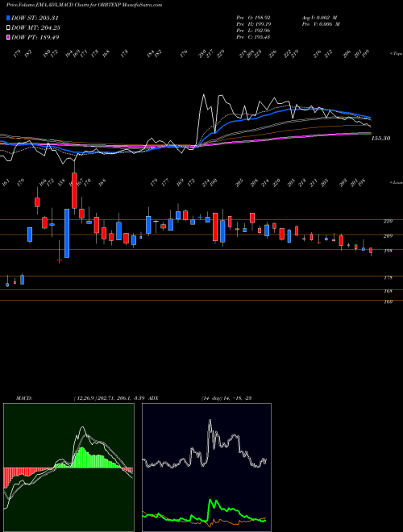
Task: Click the 'Pre C: 195.43' value
Action: (x=253, y=36)
